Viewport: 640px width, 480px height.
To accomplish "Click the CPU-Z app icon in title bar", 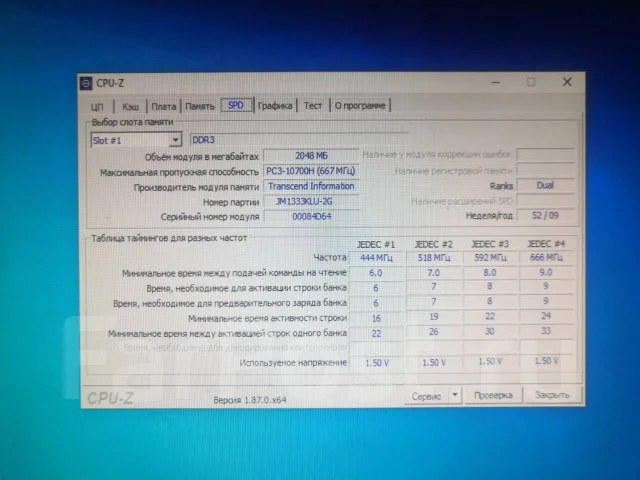I will [86, 84].
